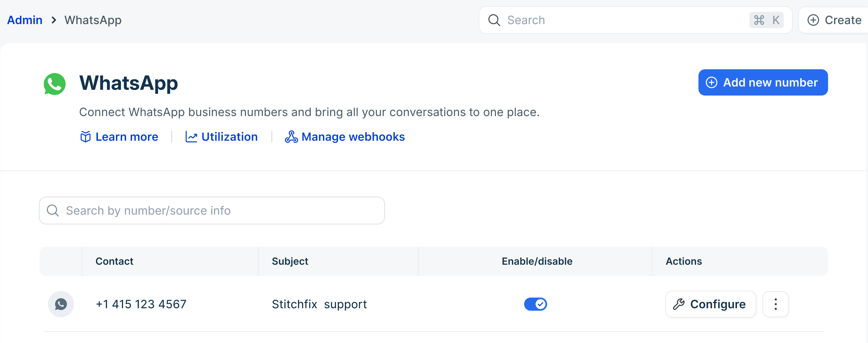This screenshot has height=343, width=868.
Task: Open the Manage webhooks link
Action: coord(353,137)
